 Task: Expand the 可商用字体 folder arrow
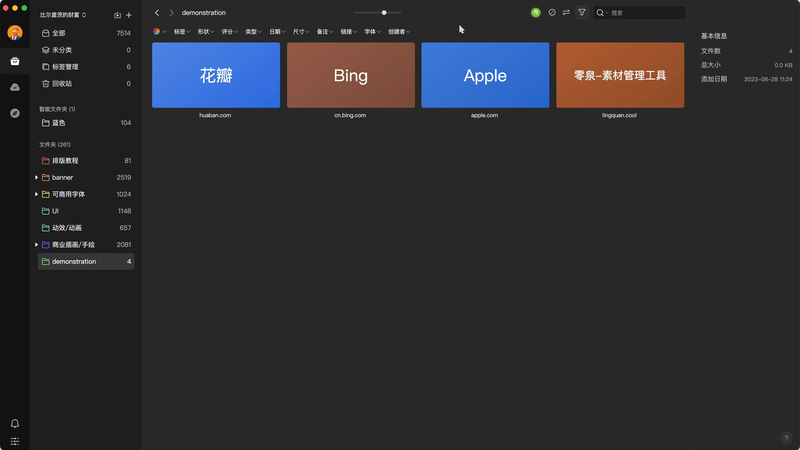click(37, 194)
